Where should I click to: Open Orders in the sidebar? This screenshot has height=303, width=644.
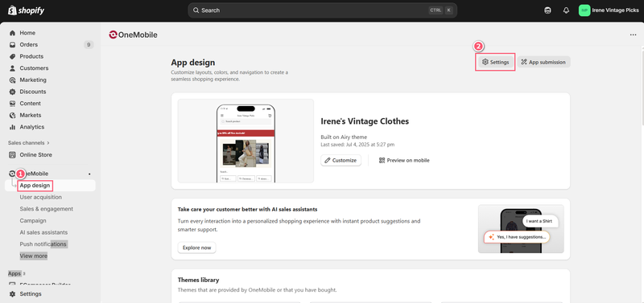[x=29, y=45]
